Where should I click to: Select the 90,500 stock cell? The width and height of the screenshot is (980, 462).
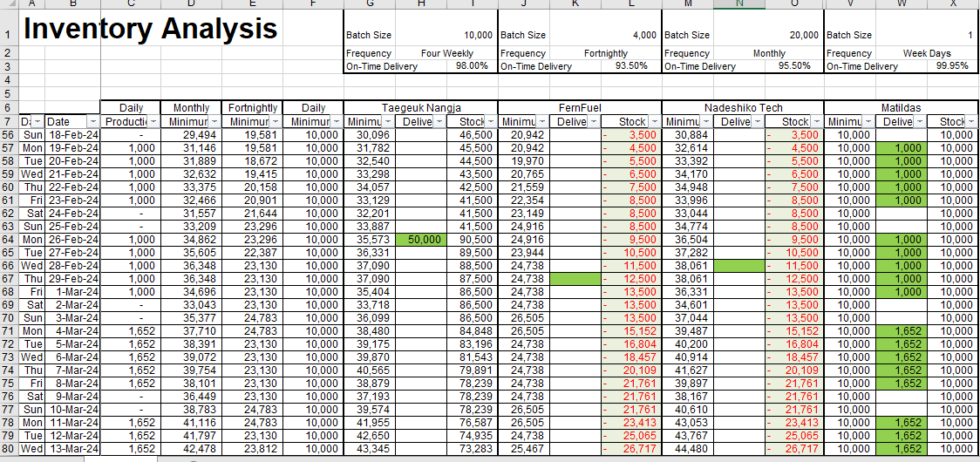tap(472, 239)
